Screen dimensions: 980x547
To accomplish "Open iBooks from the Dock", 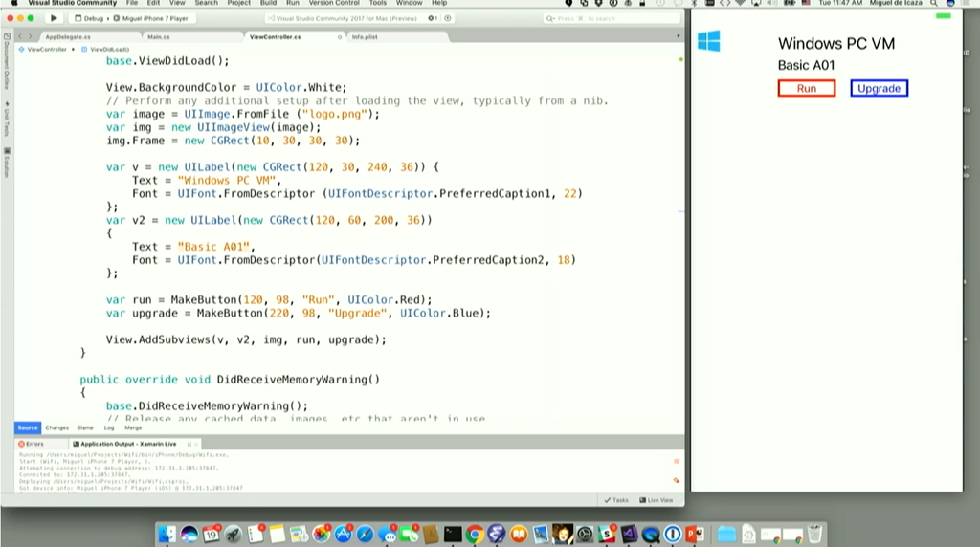I will [x=519, y=534].
